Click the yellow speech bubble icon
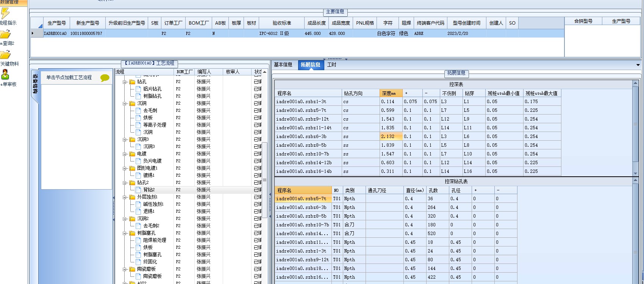Screen dimensions: 644x284 (x=105, y=78)
